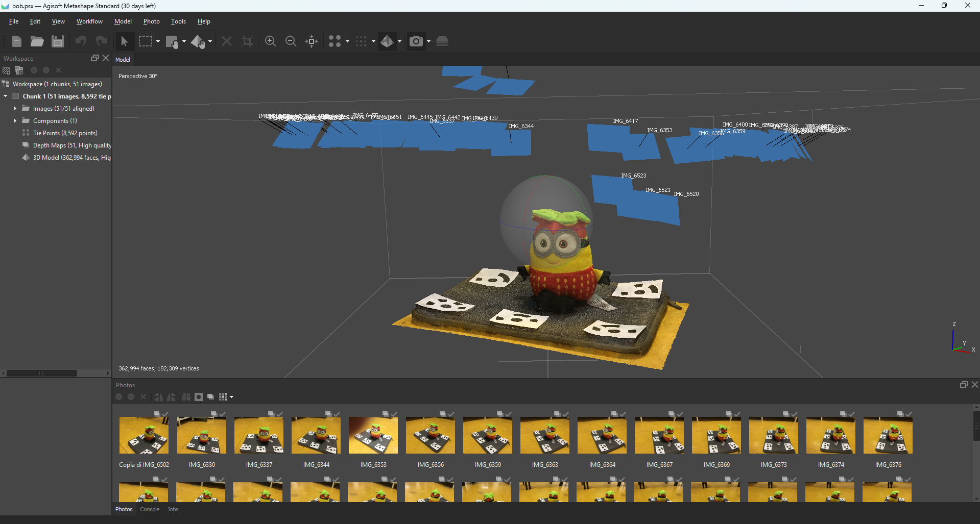Click the Capture View camera icon

click(416, 41)
